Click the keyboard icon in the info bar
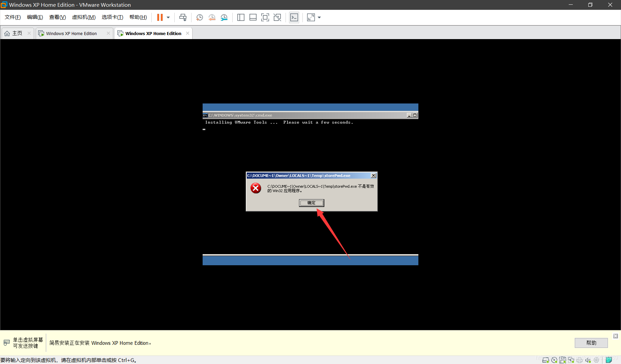Viewport: 621px width, 364px height. (x=6, y=343)
